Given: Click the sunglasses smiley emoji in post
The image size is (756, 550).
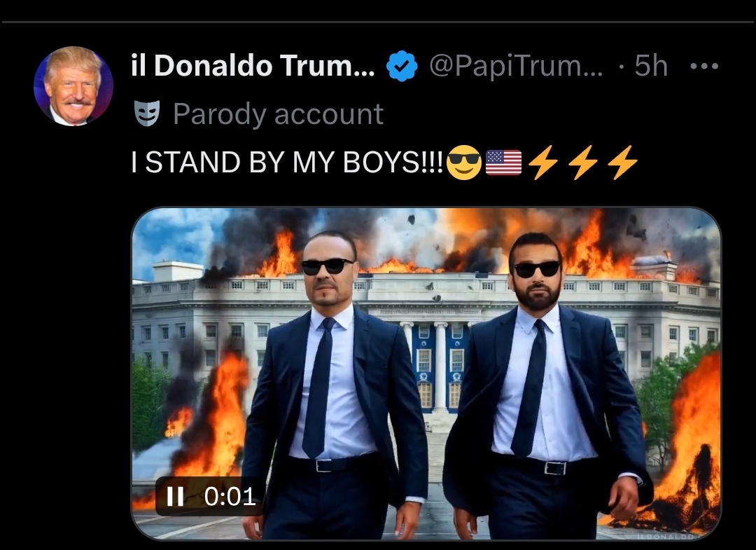Looking at the screenshot, I should pyautogui.click(x=464, y=162).
